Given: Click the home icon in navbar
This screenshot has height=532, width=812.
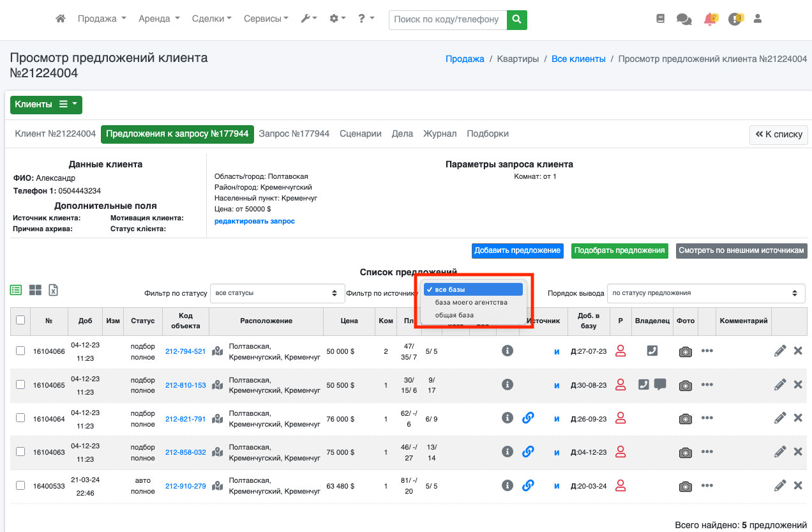Looking at the screenshot, I should tap(61, 19).
